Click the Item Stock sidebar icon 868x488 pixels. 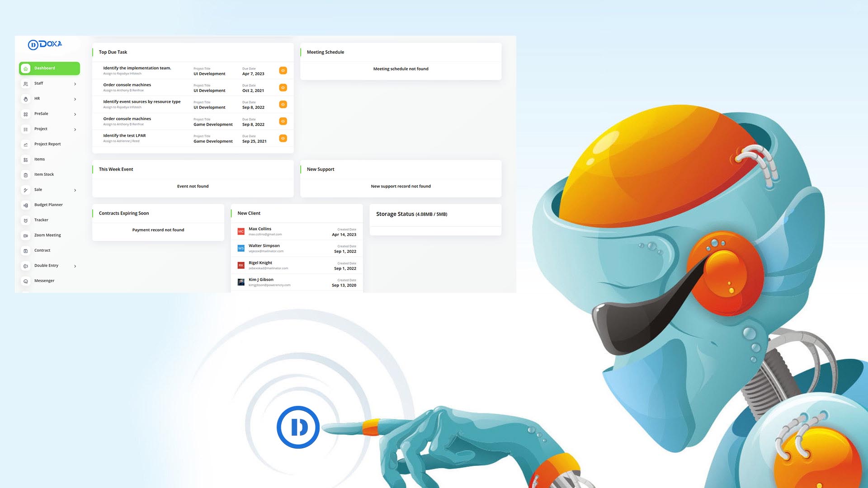coord(26,175)
